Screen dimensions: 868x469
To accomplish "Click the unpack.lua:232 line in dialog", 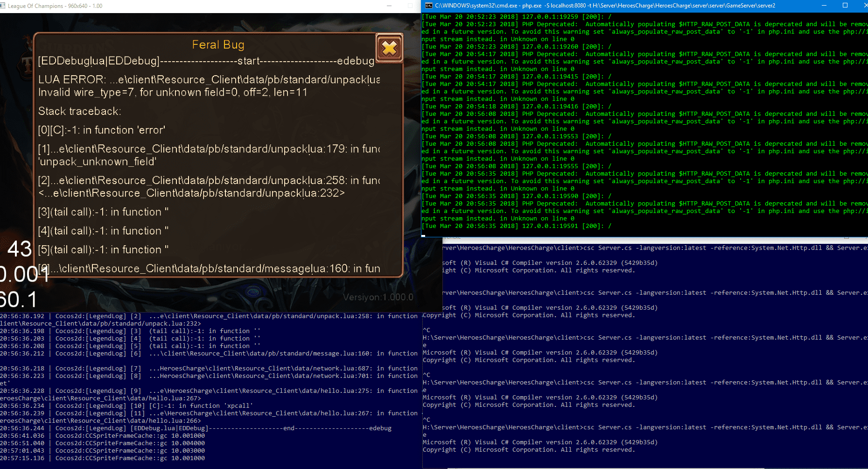I will point(191,193).
